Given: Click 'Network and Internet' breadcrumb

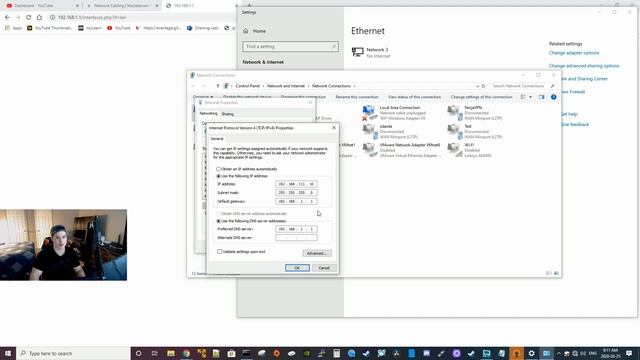Looking at the screenshot, I should [286, 86].
